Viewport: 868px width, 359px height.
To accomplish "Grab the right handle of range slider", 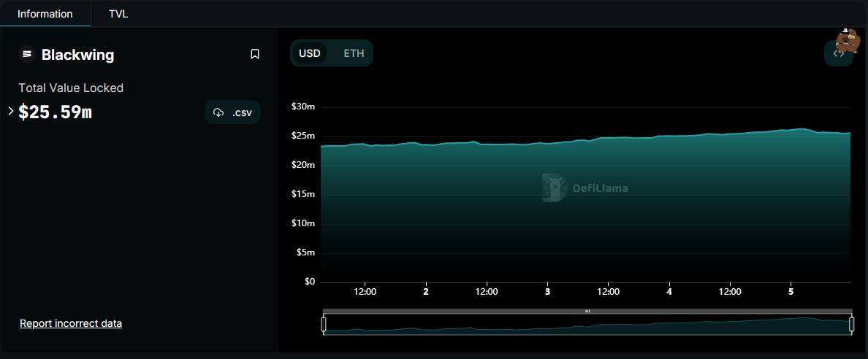I will coord(851,324).
